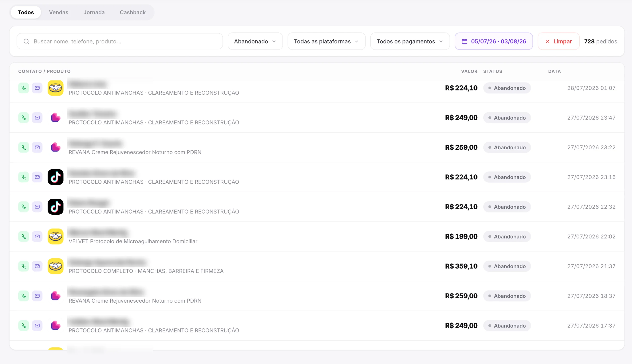Expand Todas as plataformas dropdown
632x364 pixels.
pos(326,41)
